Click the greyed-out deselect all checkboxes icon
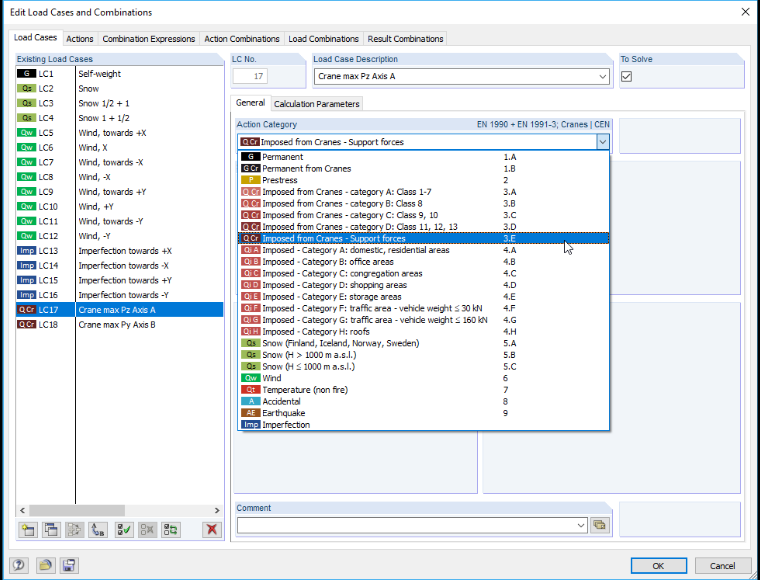Screen dimensions: 760x580 [x=147, y=529]
